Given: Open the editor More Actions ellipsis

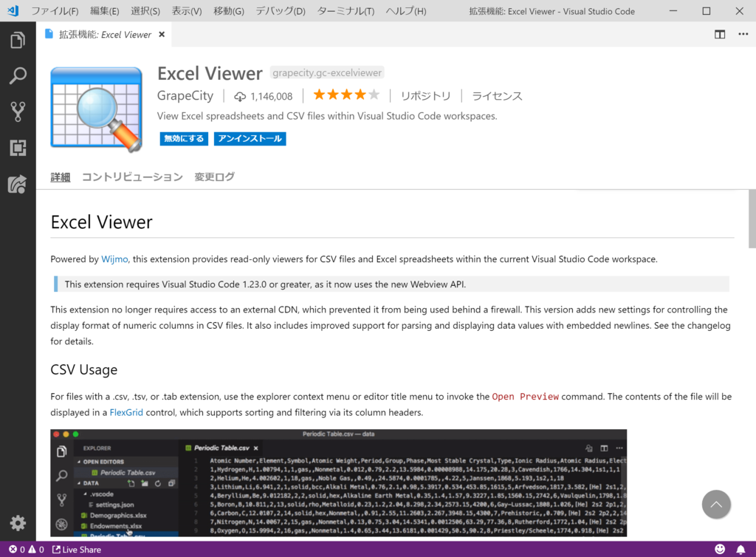Looking at the screenshot, I should (743, 34).
